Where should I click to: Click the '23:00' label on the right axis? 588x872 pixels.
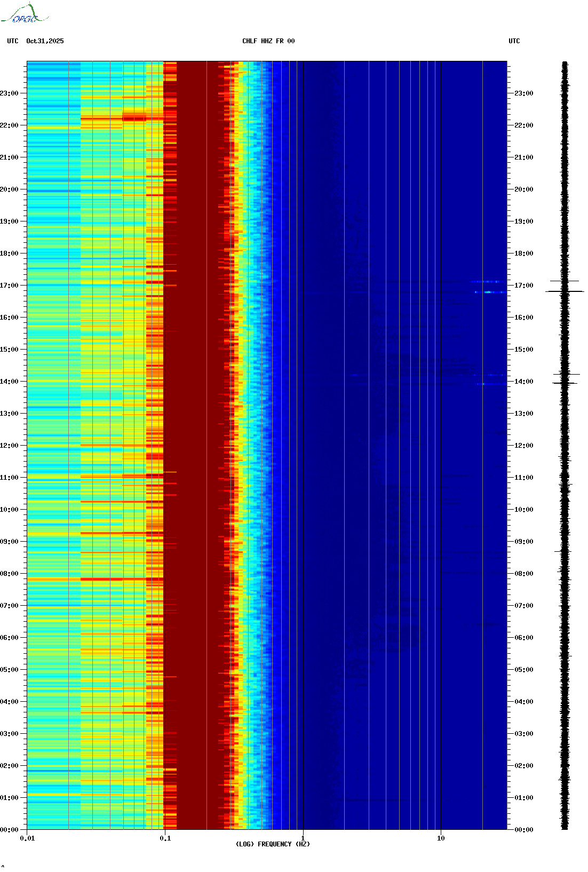coord(524,93)
